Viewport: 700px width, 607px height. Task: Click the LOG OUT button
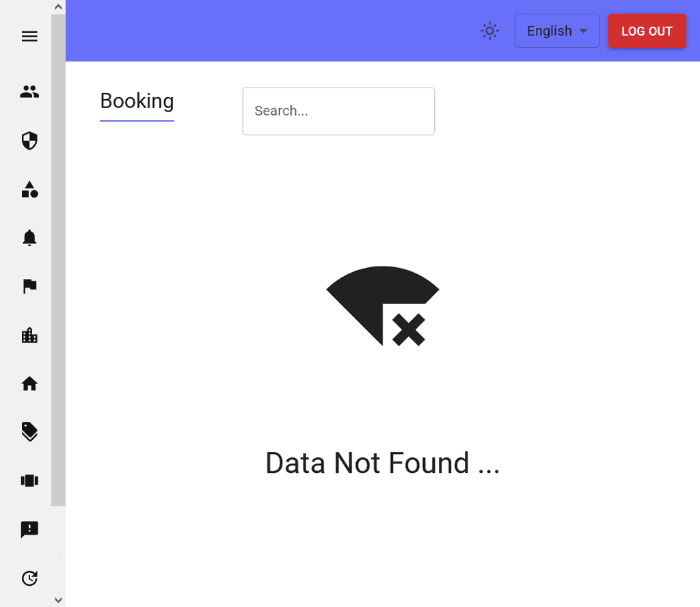pyautogui.click(x=647, y=31)
